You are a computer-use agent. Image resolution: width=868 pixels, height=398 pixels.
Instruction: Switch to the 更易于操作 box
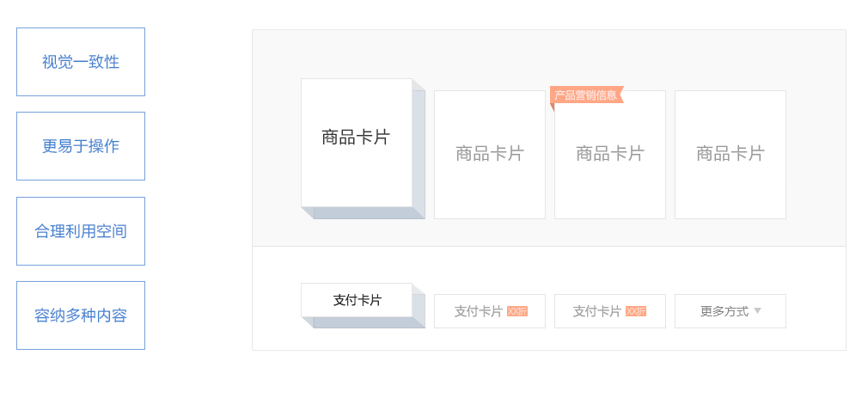[81, 146]
